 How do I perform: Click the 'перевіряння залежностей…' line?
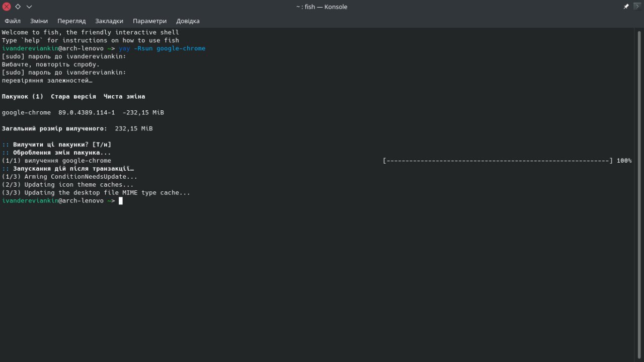tap(47, 81)
